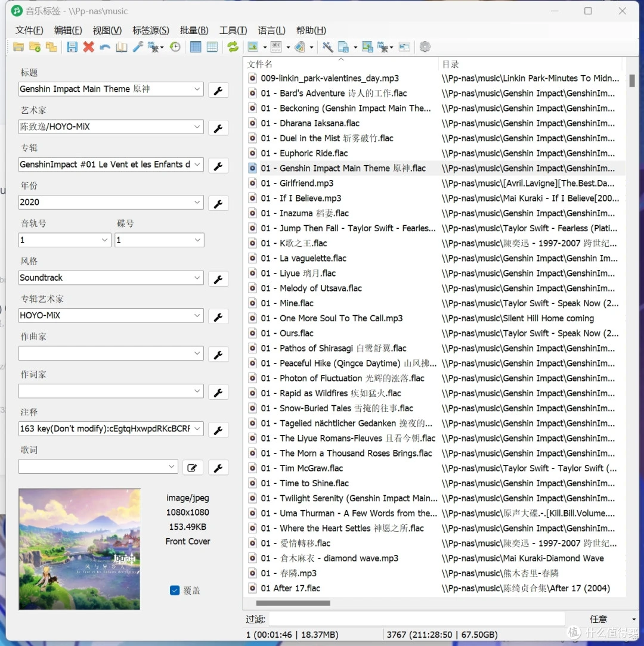Click the gray gear settings icon
The height and width of the screenshot is (646, 644).
coord(425,47)
